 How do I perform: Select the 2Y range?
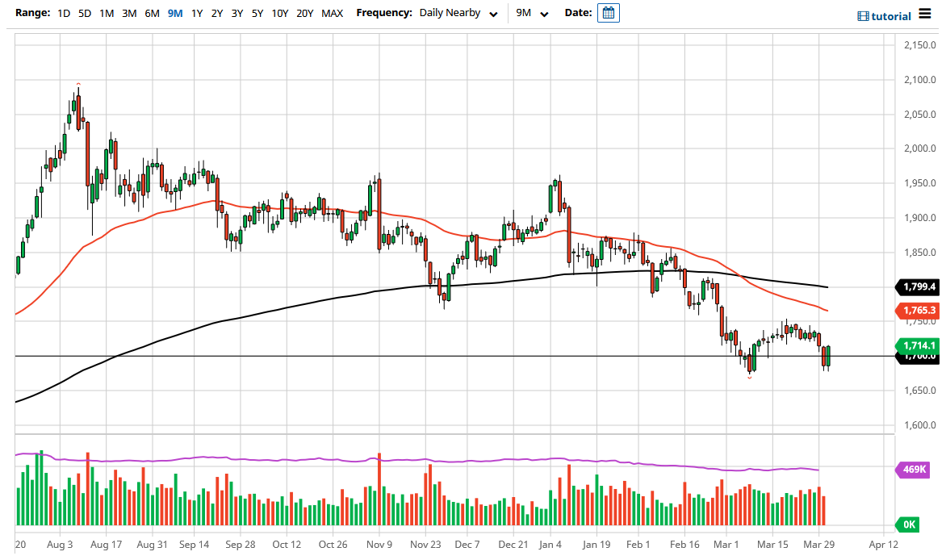point(217,13)
